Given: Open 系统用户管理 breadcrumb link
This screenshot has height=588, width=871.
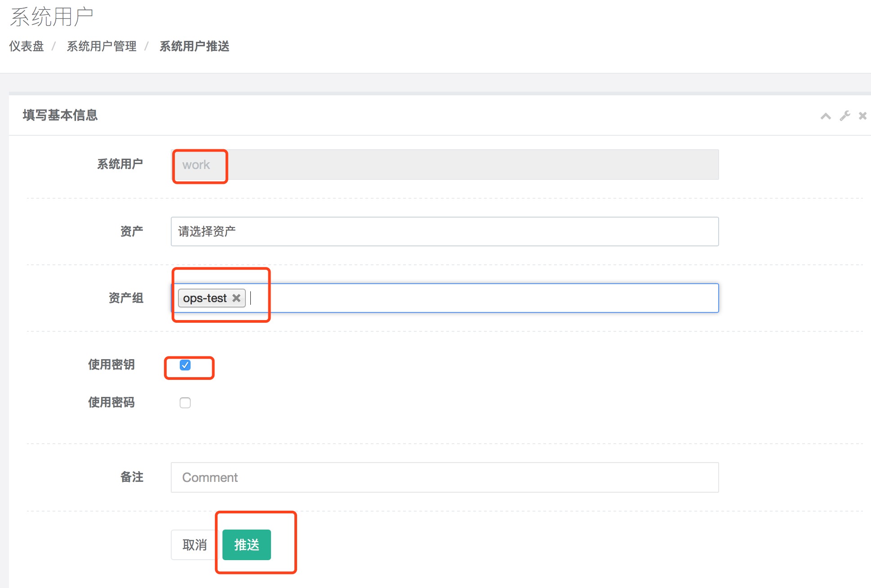Looking at the screenshot, I should pyautogui.click(x=102, y=46).
